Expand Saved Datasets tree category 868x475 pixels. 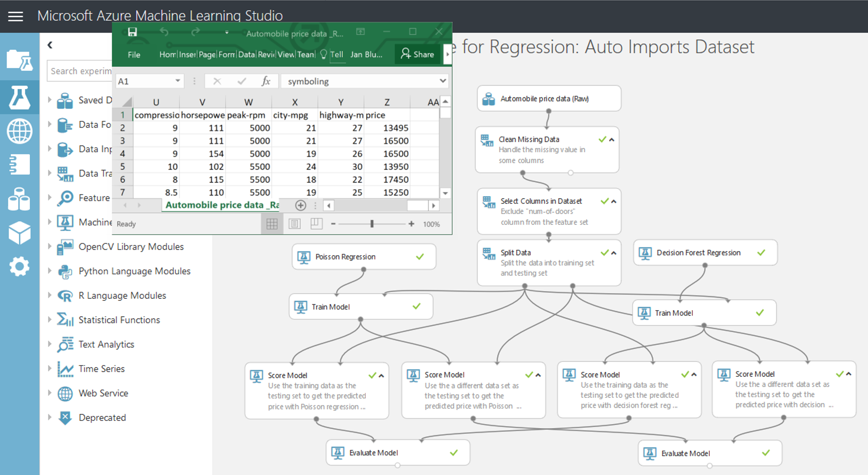coord(50,100)
